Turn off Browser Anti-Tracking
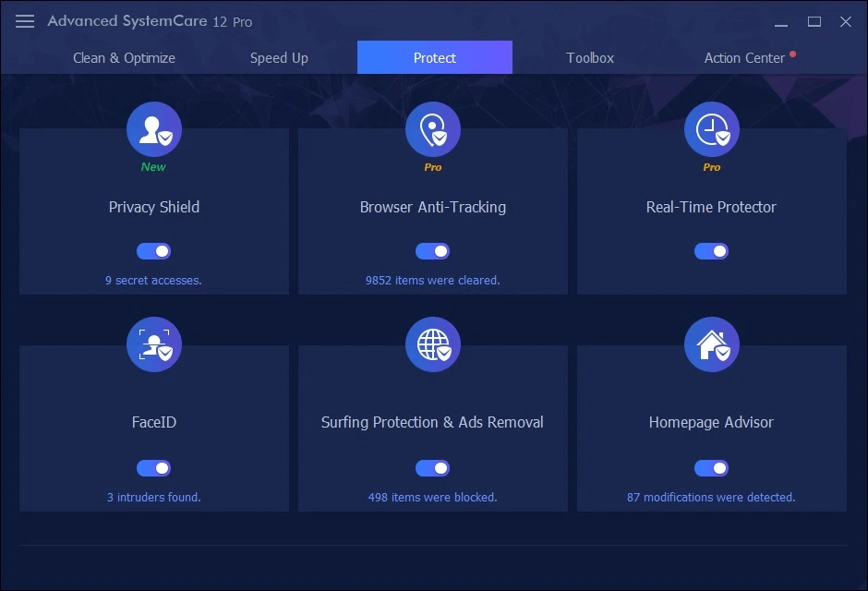 pos(432,250)
